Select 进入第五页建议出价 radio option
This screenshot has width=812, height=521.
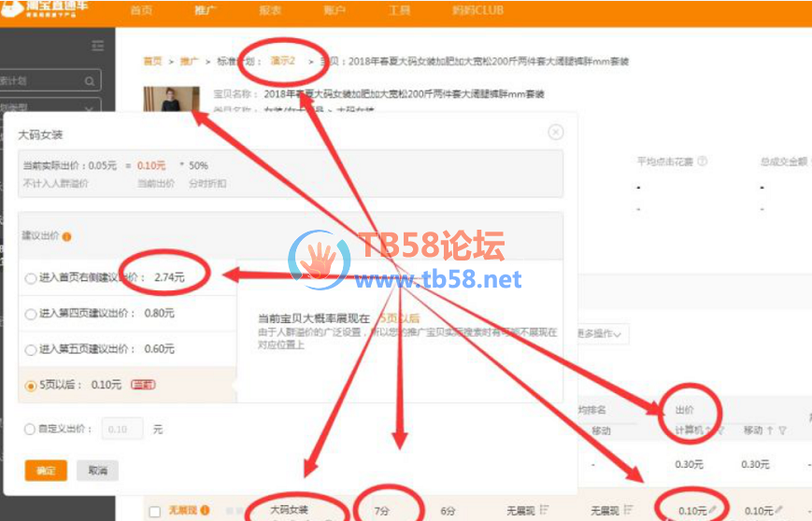31,349
